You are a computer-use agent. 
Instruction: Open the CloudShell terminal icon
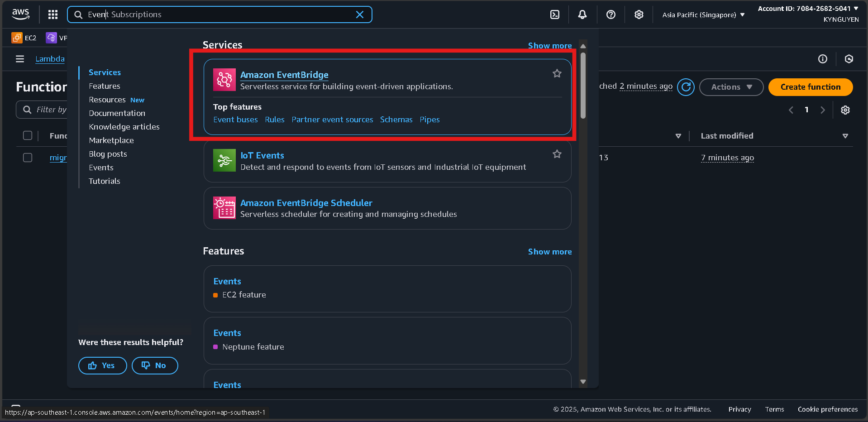[x=555, y=14]
